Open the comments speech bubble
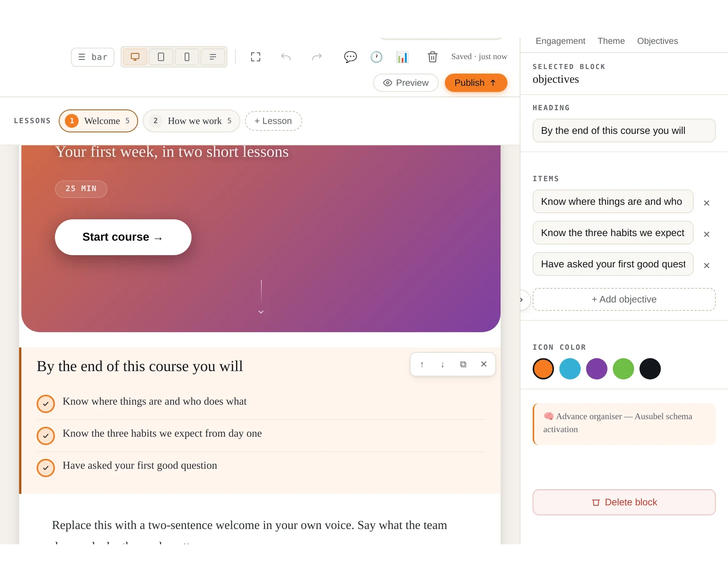 [350, 57]
